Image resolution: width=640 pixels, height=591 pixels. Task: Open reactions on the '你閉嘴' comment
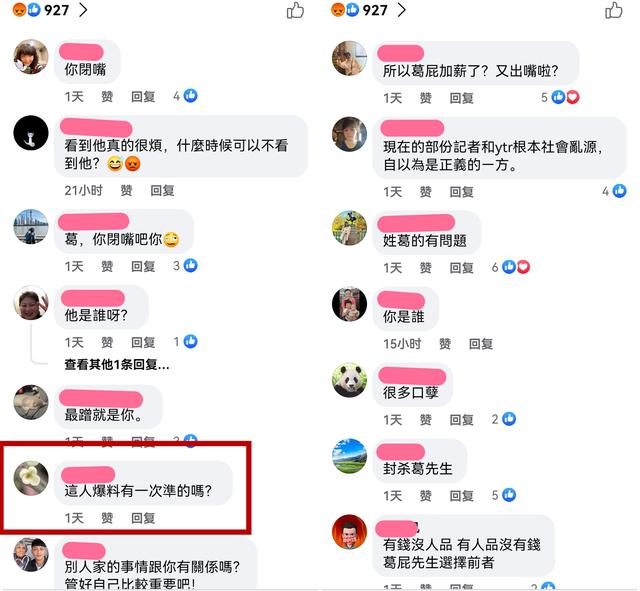[185, 96]
